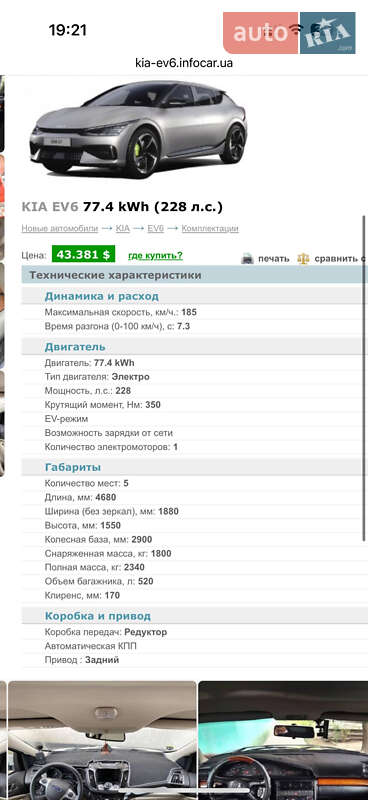Click the printer icon next to печать

tap(247, 258)
